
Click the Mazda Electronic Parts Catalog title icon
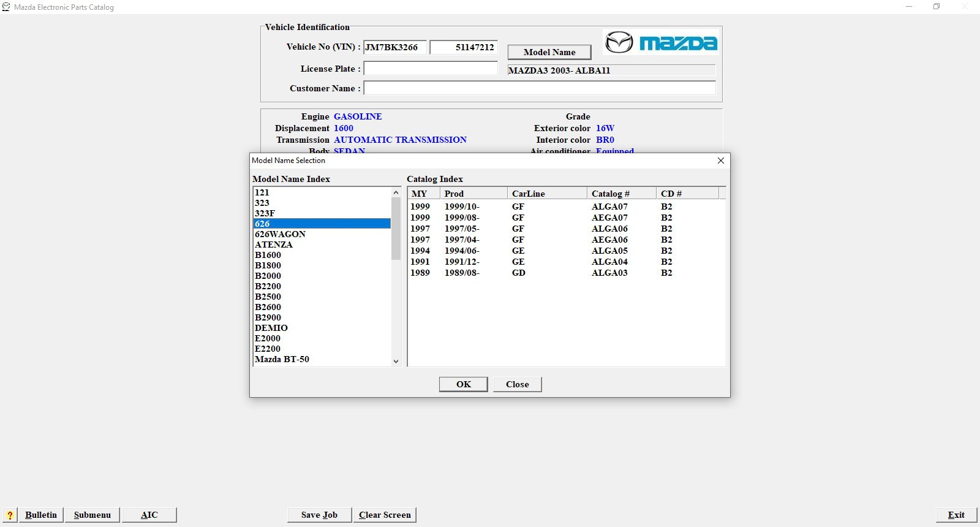coord(6,7)
